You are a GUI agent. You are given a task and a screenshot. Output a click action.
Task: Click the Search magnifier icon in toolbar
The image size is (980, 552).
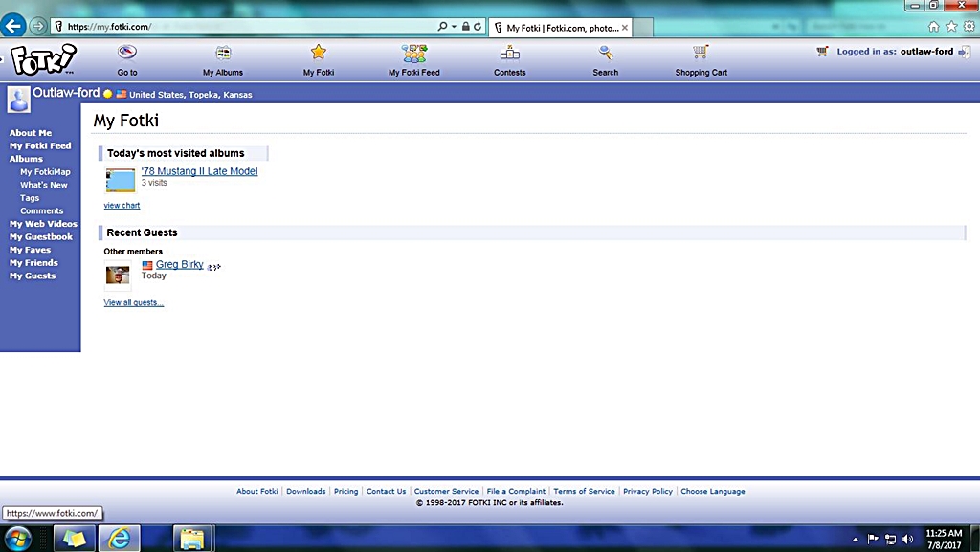[606, 53]
